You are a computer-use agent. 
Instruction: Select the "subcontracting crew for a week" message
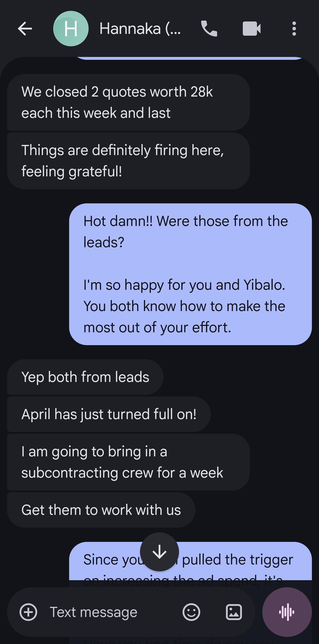point(128,462)
